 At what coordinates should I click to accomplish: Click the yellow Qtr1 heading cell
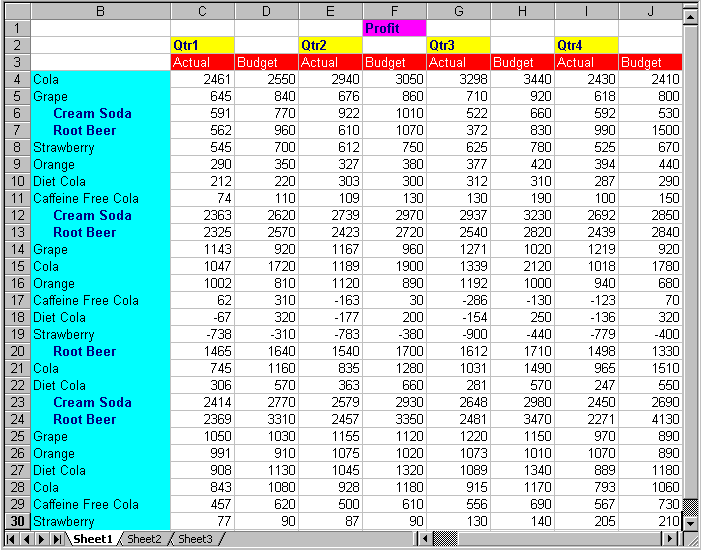tap(202, 45)
